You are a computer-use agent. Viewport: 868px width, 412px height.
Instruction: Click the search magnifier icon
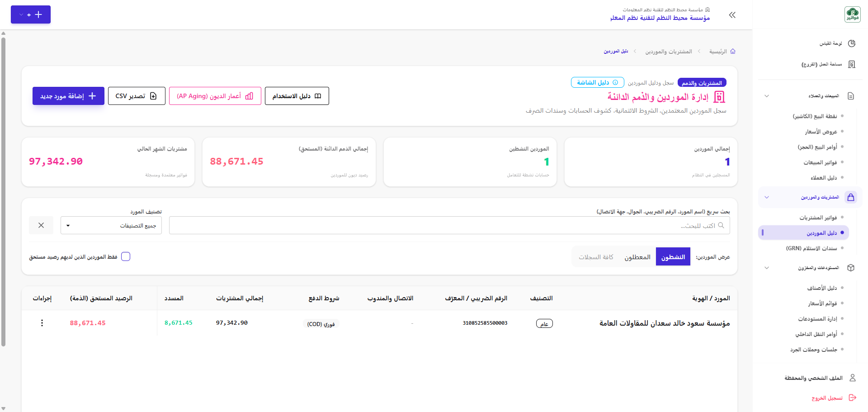721,225
